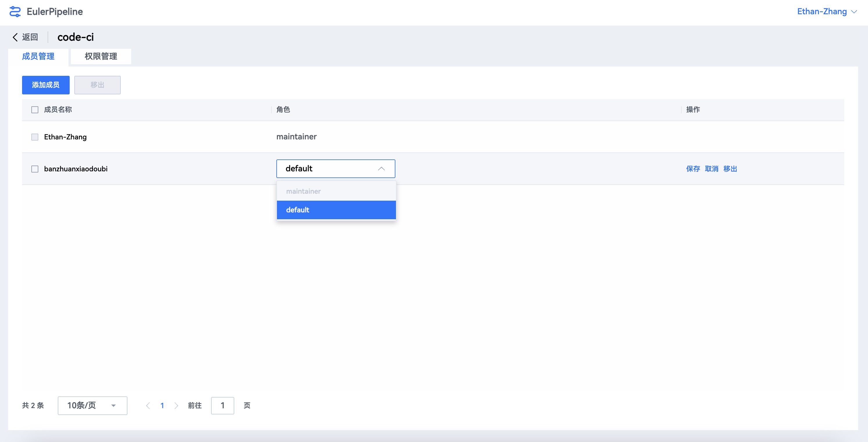
Task: Toggle the select-all checkbox in the header row
Action: click(x=35, y=109)
